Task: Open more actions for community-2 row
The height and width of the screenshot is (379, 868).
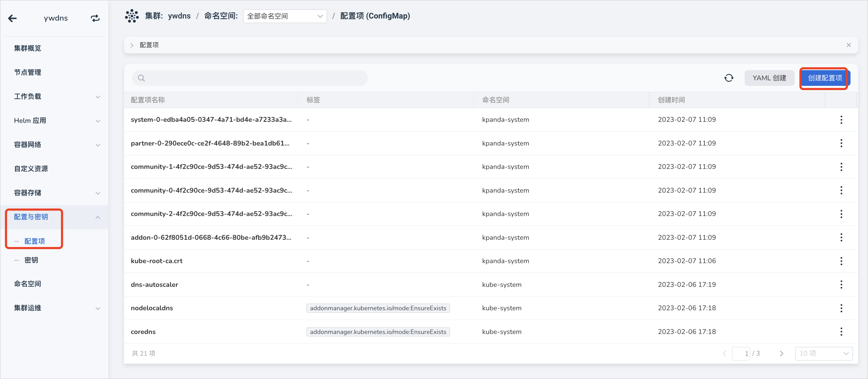Action: pos(841,214)
